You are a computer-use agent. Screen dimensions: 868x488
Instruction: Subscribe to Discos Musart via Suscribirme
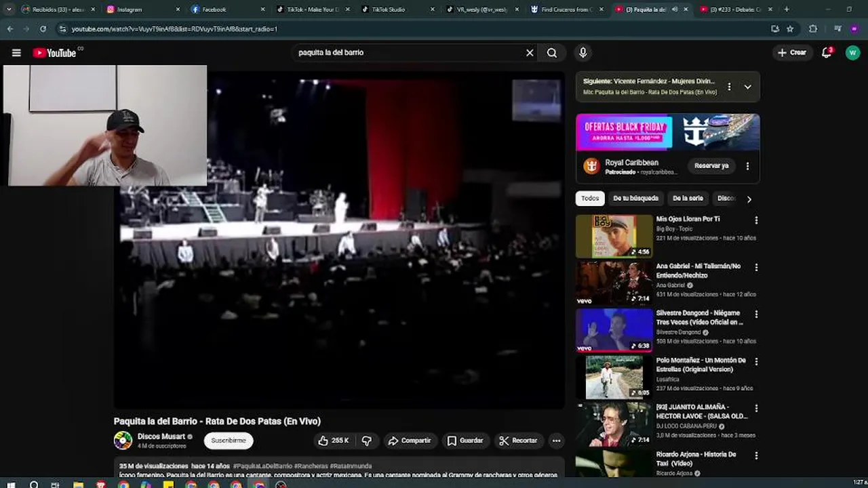[x=229, y=441]
